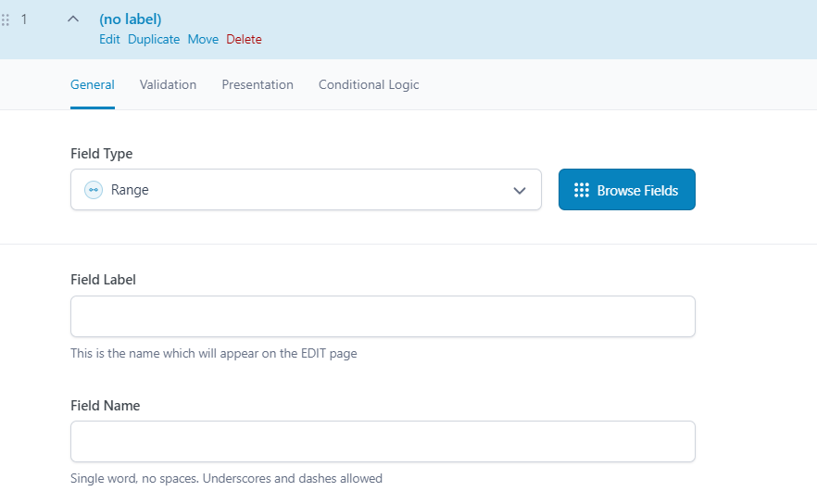Delete this field using the red link
Screen dimensions: 817x504
[244, 40]
